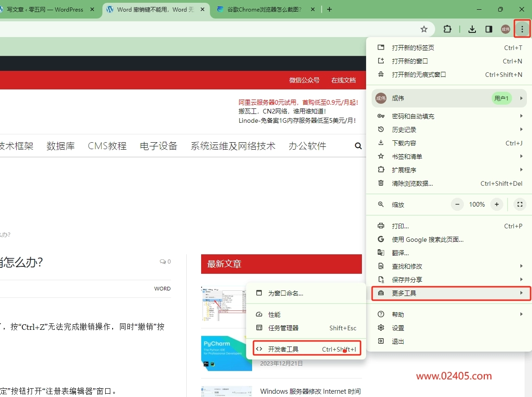Toggle the side panel icon in toolbar
532x397 pixels.
pyautogui.click(x=488, y=29)
